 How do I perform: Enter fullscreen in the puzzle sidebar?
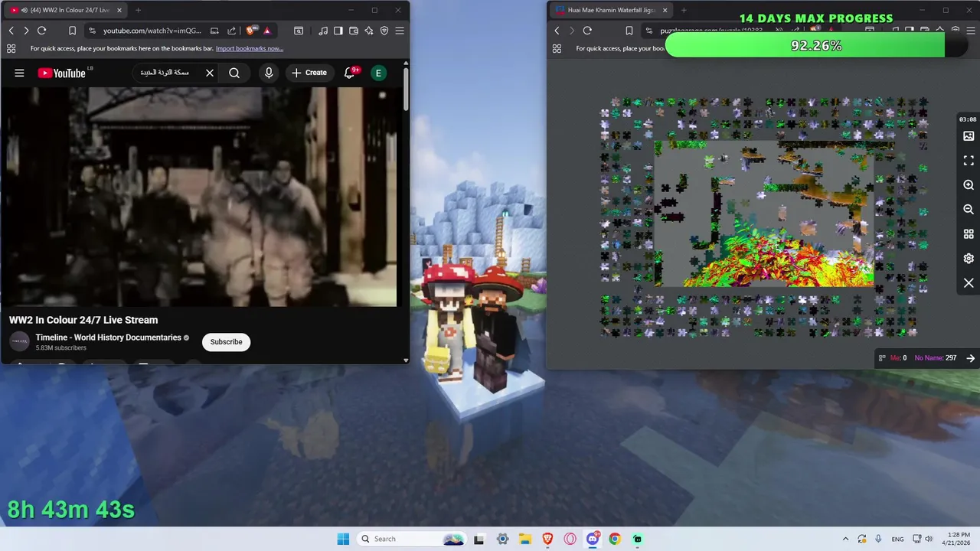click(x=969, y=161)
